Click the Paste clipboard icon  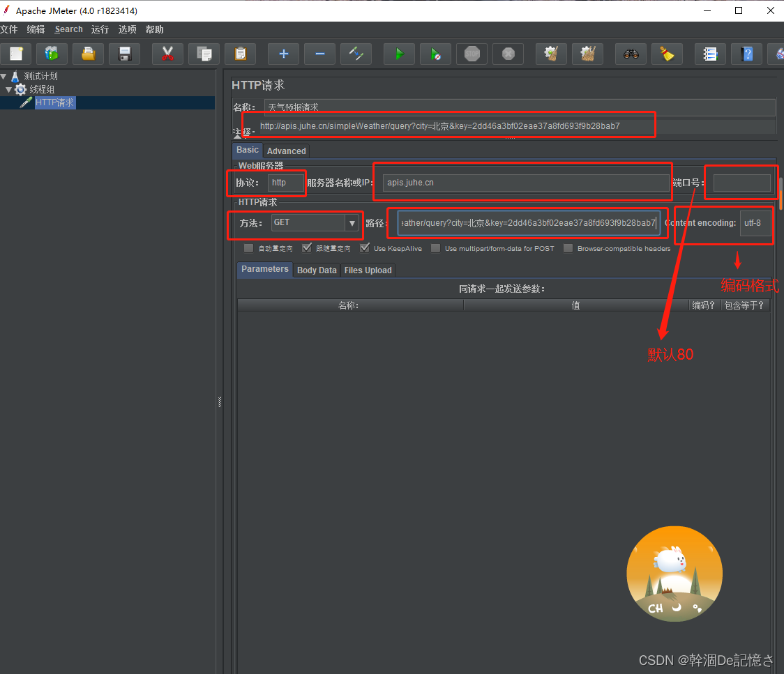pyautogui.click(x=241, y=54)
